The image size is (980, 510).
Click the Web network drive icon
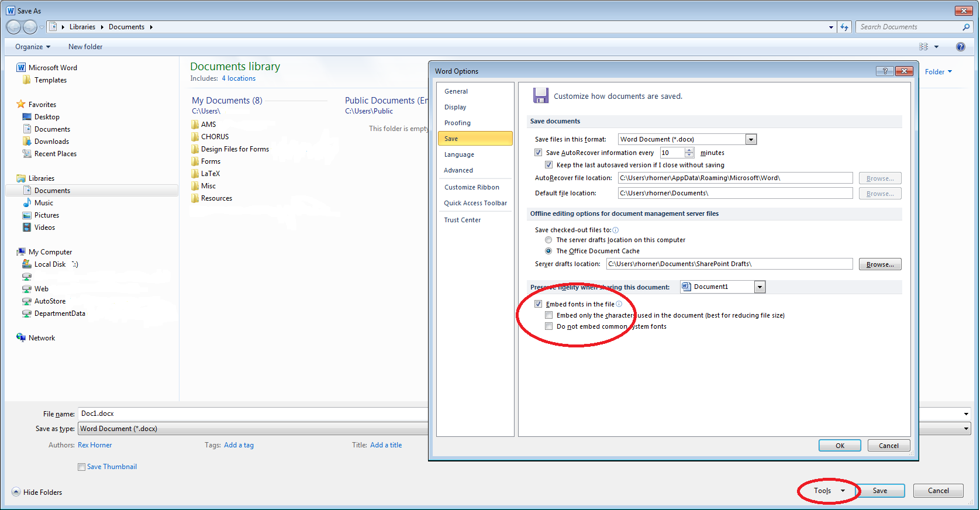pyautogui.click(x=27, y=289)
